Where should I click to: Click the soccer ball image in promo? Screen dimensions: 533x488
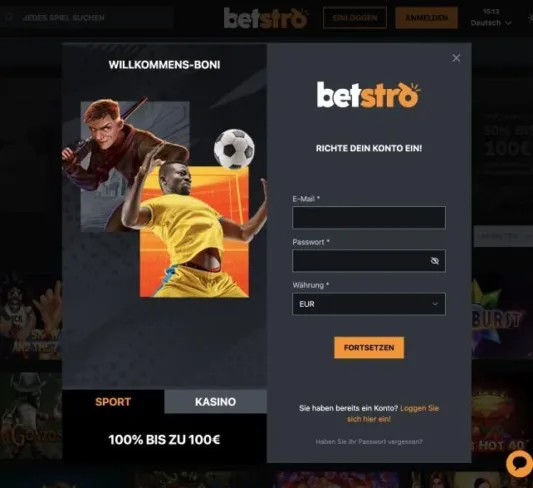[x=234, y=149]
